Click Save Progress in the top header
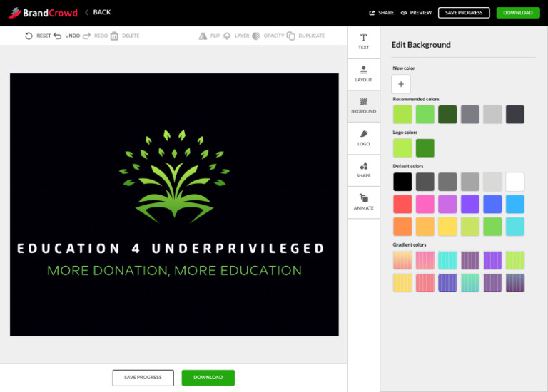The width and height of the screenshot is (548, 392). (x=464, y=13)
